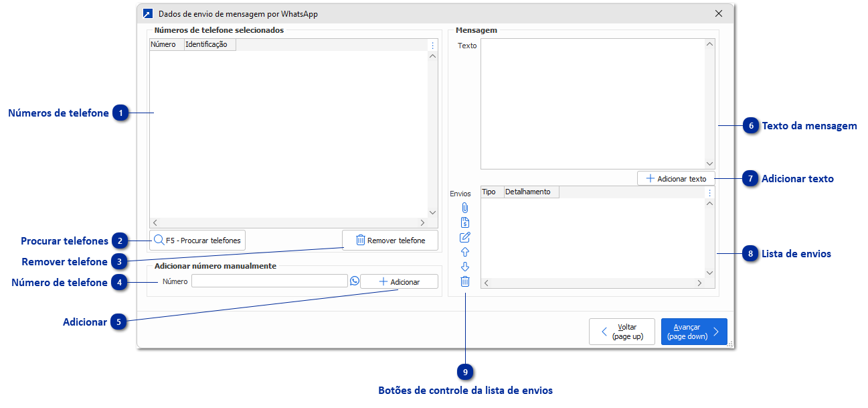
Task: Click the Tipo column header
Action: 492,192
